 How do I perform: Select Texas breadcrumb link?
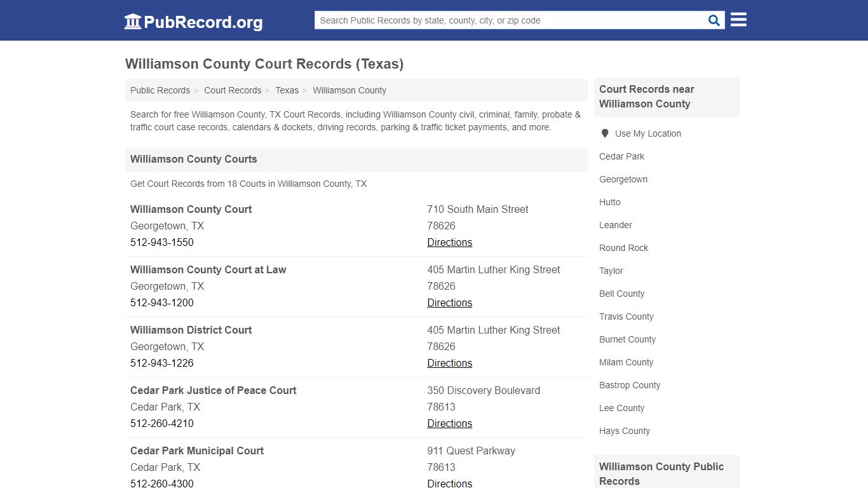tap(287, 90)
